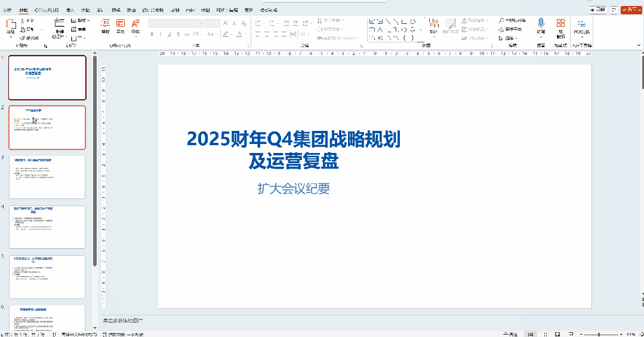Select slide 5 thumbnail
This screenshot has width=644, height=337.
coord(47,277)
